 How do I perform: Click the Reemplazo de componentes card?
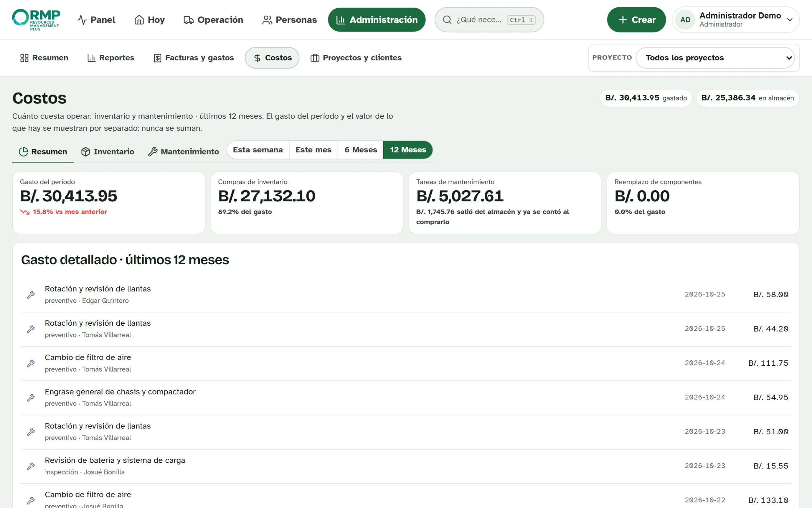(x=703, y=203)
